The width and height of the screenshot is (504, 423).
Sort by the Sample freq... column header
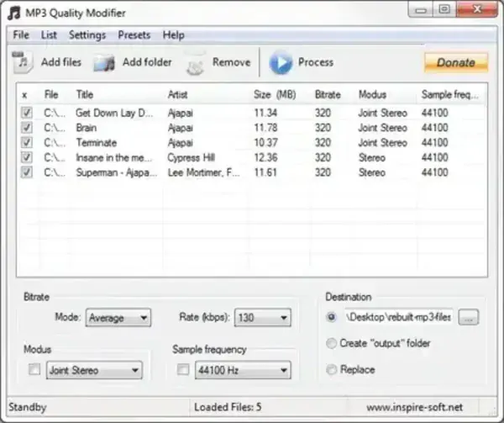[x=451, y=94]
